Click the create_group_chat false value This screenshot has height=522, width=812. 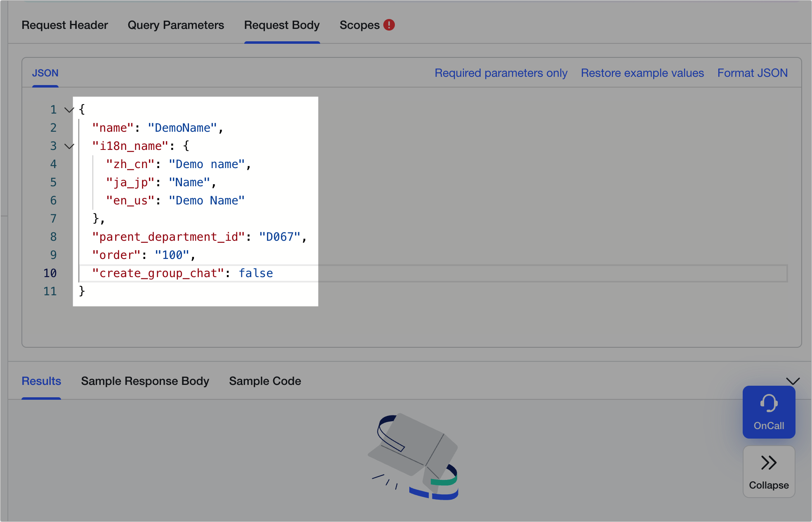(x=256, y=273)
